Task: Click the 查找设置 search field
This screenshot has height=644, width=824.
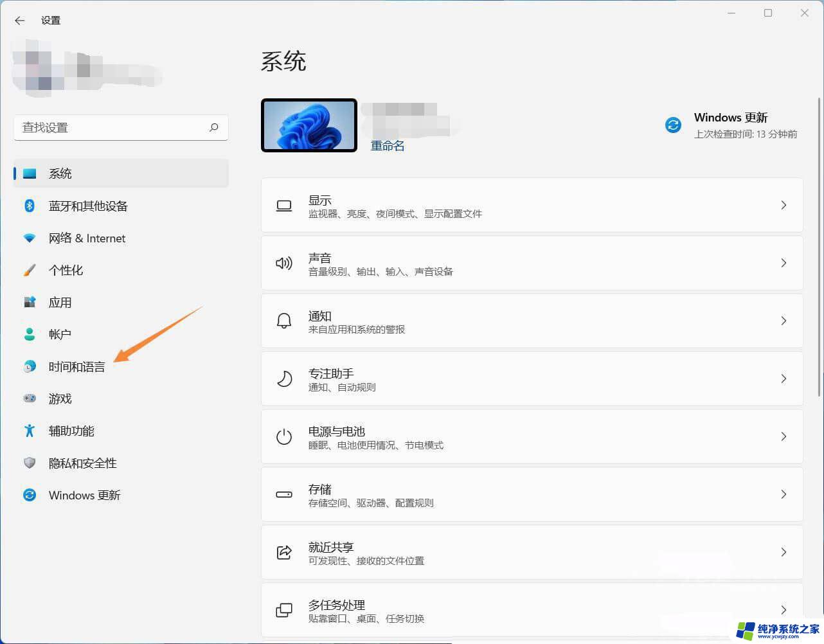Action: pos(121,127)
